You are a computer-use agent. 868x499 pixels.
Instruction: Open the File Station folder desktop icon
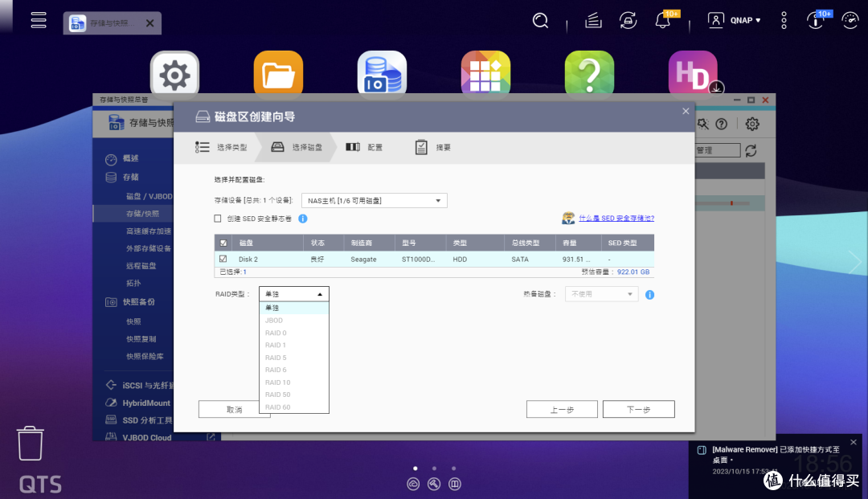pyautogui.click(x=278, y=75)
